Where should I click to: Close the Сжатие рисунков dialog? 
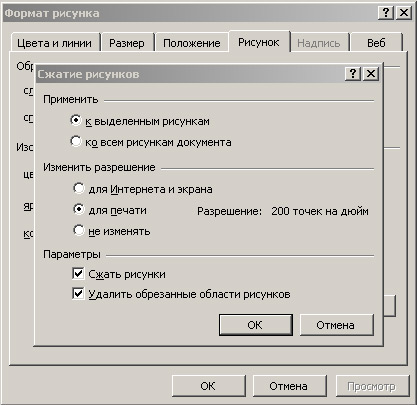(371, 74)
